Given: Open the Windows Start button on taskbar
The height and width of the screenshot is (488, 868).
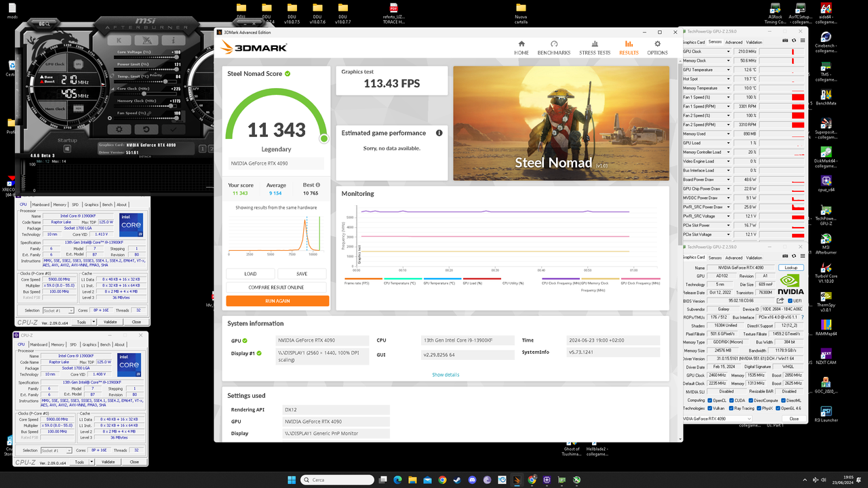Looking at the screenshot, I should coord(291,480).
